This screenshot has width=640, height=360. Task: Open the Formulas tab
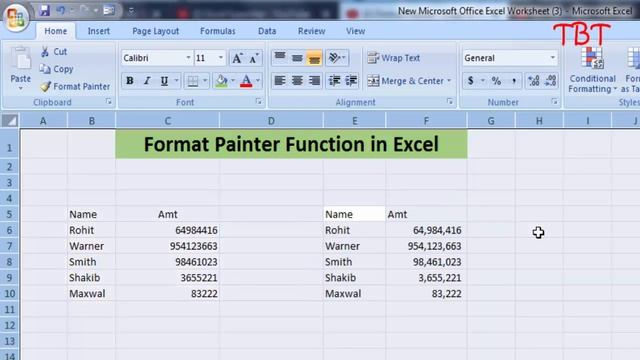pyautogui.click(x=218, y=31)
